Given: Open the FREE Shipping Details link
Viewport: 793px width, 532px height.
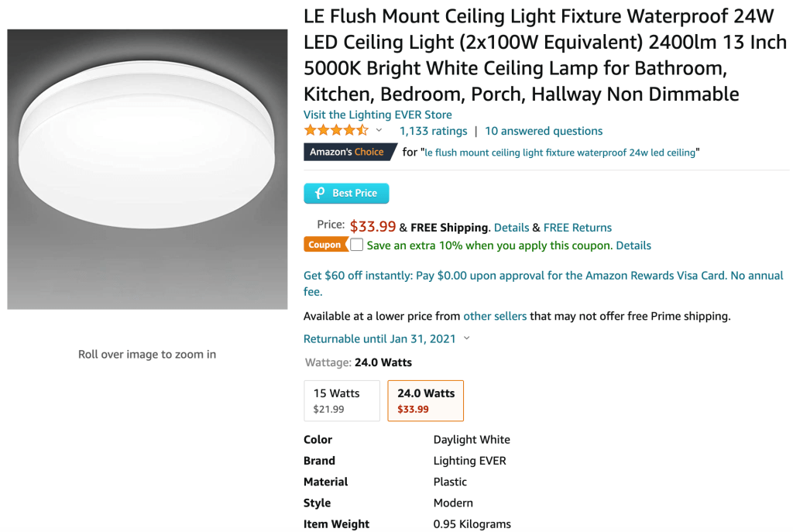Looking at the screenshot, I should click(x=511, y=228).
